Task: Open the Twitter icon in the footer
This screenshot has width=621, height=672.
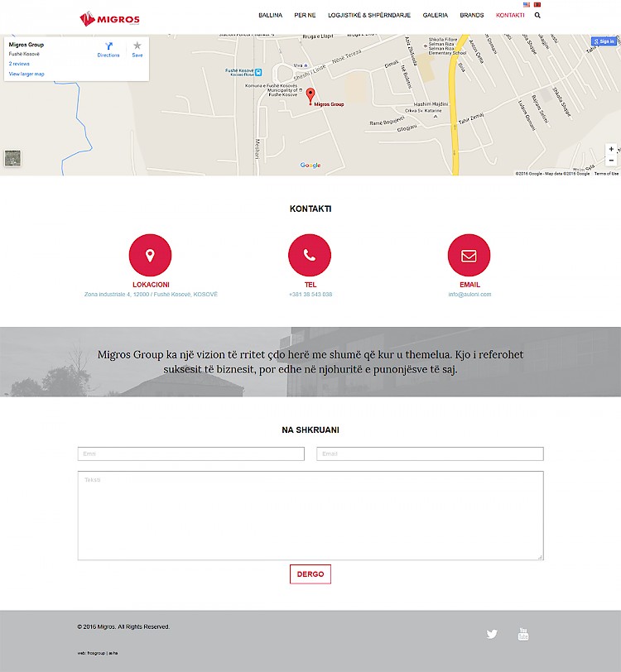Action: [492, 634]
